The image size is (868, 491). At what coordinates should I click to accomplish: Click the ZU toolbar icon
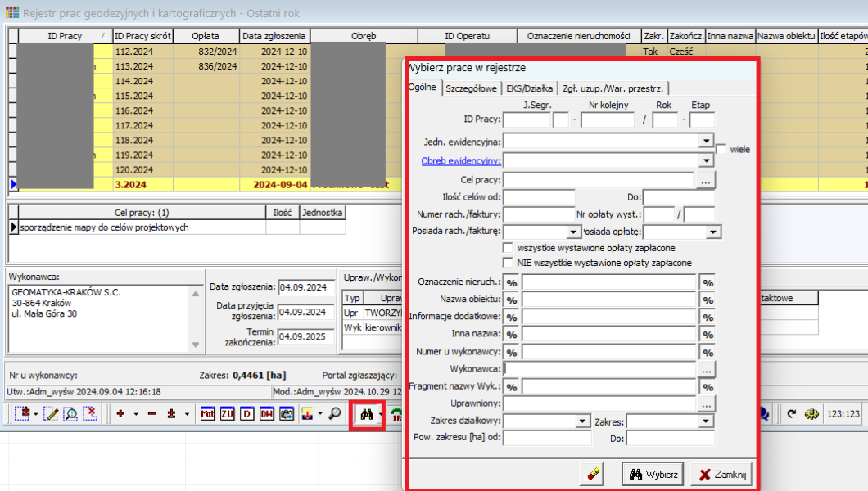tap(227, 414)
